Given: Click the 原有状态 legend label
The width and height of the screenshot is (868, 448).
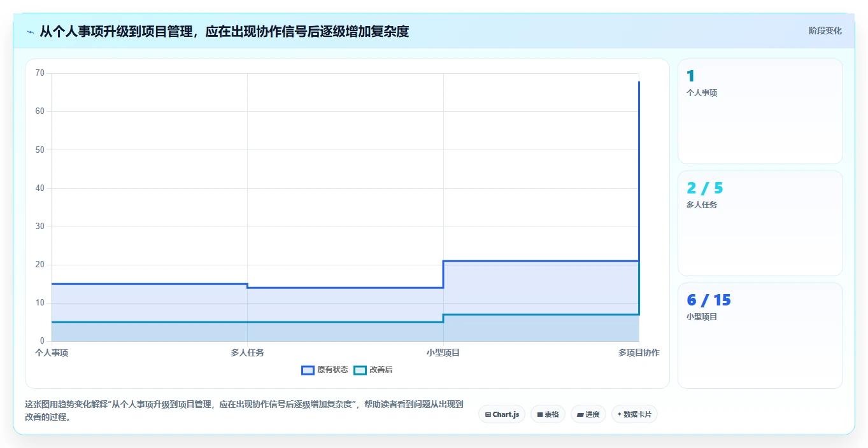Looking at the screenshot, I should pyautogui.click(x=332, y=370).
